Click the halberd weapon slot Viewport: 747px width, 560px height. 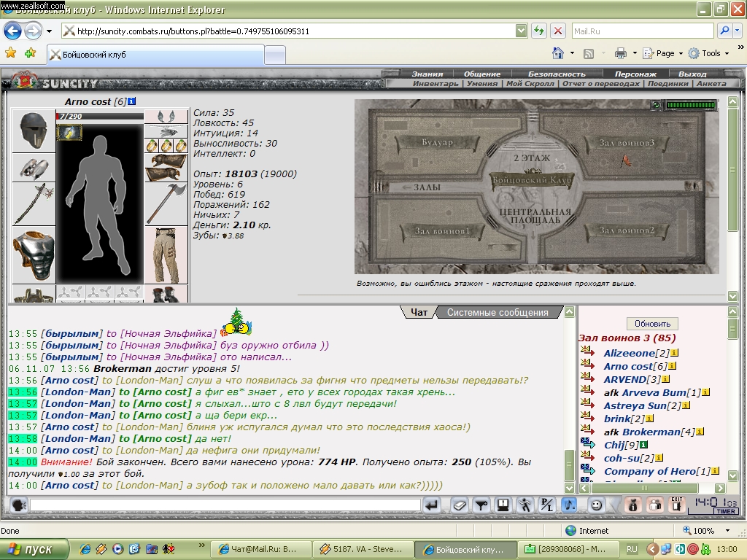[34, 204]
